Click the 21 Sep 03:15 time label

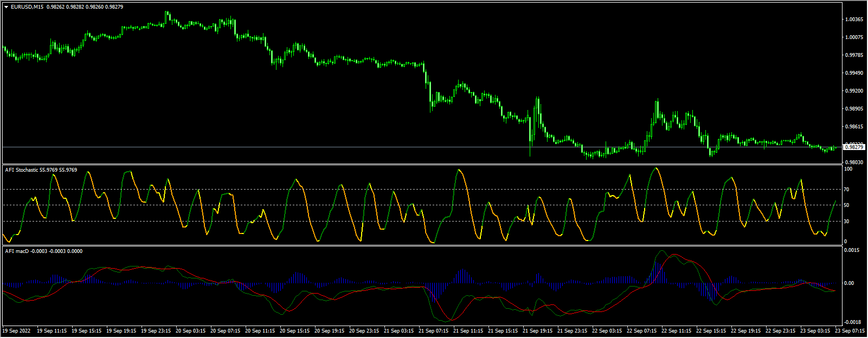tap(400, 330)
